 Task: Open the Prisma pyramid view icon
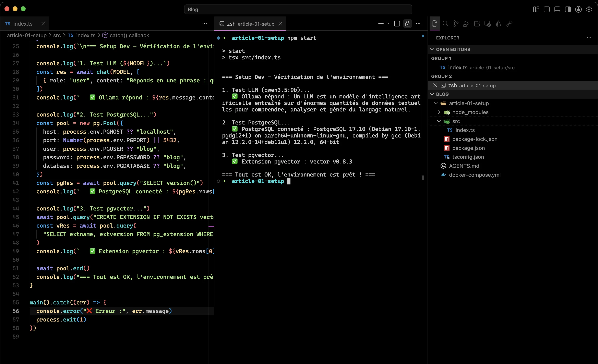click(x=498, y=24)
